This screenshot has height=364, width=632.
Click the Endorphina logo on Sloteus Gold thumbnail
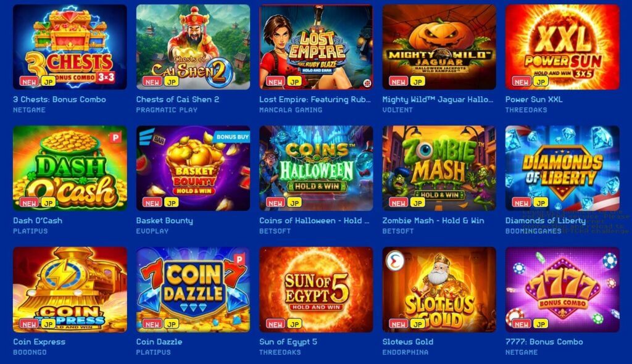(394, 261)
